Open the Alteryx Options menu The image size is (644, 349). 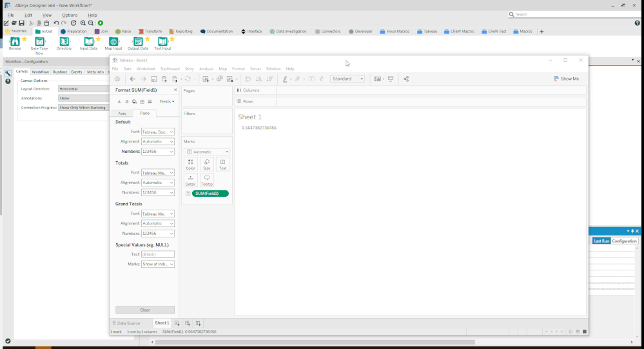pos(70,15)
